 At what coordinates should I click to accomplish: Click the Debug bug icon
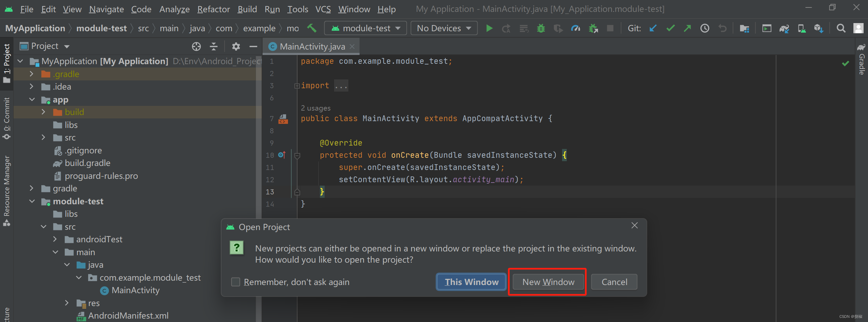(541, 28)
